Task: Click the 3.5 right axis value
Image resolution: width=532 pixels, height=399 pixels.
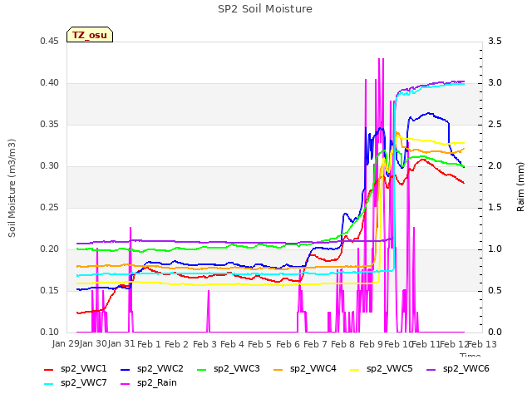Action: [x=495, y=42]
